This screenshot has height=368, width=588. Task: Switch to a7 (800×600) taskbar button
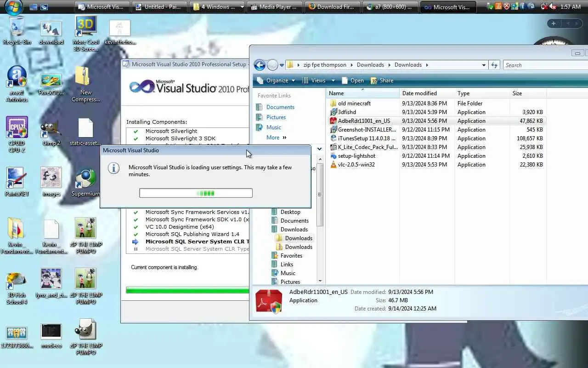point(390,7)
